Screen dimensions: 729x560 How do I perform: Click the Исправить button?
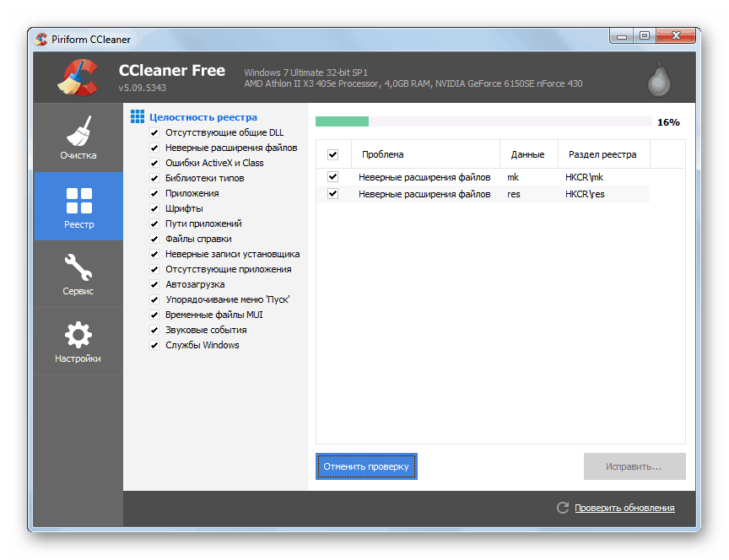(x=634, y=466)
